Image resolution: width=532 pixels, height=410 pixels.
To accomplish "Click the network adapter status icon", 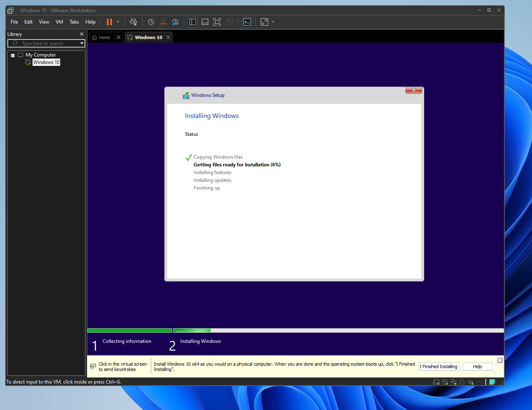I will pyautogui.click(x=454, y=382).
